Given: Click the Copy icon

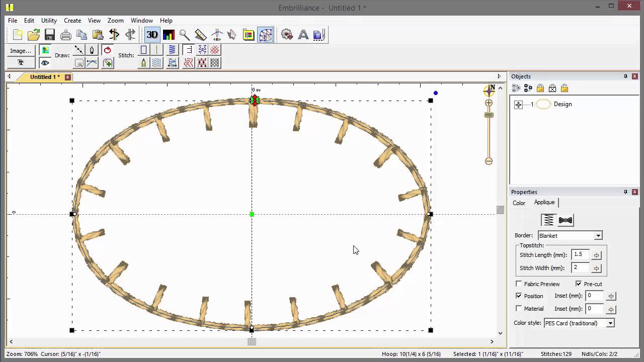Looking at the screenshot, I should [82, 35].
